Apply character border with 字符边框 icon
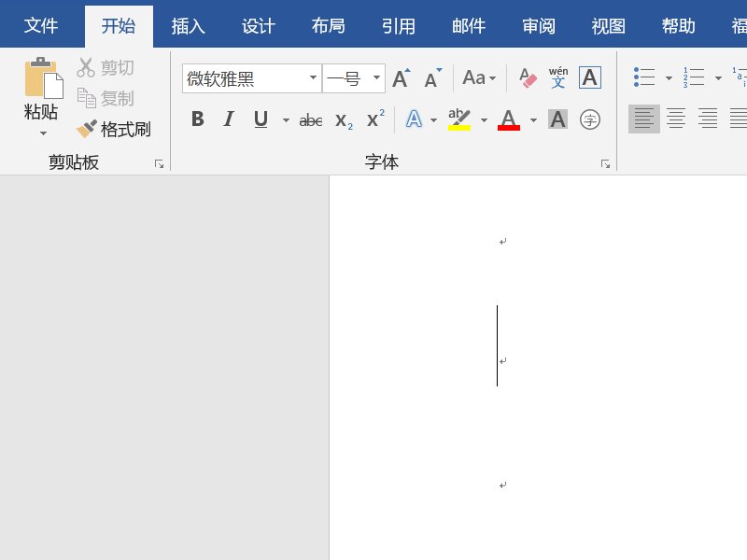The image size is (747, 560). click(589, 77)
